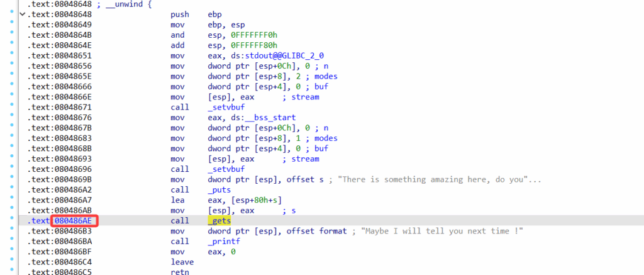Click gutter dot at address 08048671
The width and height of the screenshot is (644, 275).
point(13,106)
